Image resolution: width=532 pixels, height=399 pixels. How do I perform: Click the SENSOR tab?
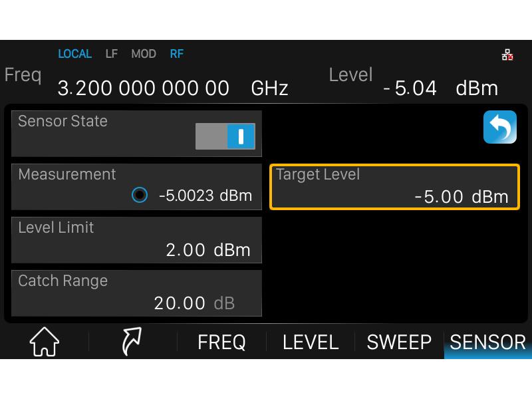pos(487,342)
